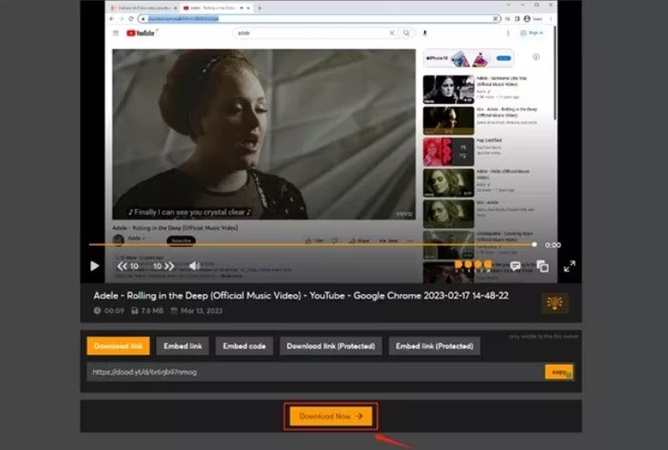Viewport: 668px width, 450px height.
Task: Open the Embed link (Protected) tab
Action: (x=435, y=346)
